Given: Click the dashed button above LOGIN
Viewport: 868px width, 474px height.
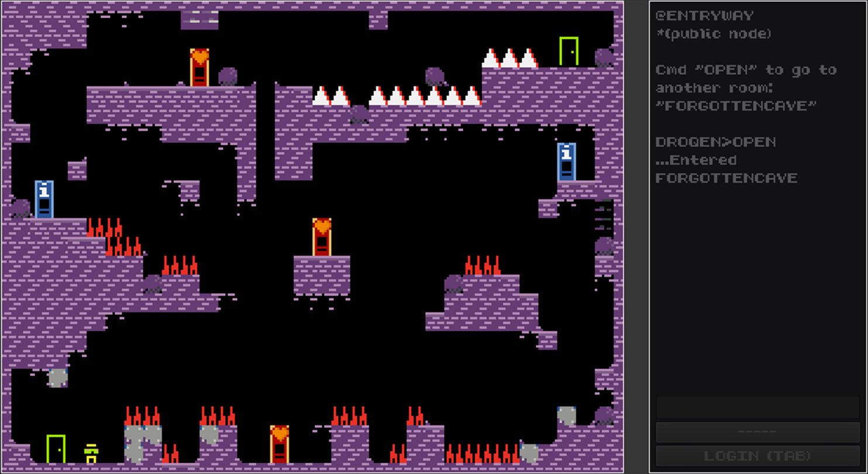Looking at the screenshot, I should [757, 432].
